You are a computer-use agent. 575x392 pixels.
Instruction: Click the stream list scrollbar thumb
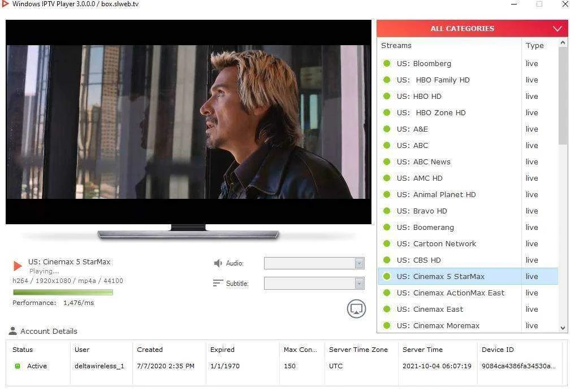[x=563, y=96]
